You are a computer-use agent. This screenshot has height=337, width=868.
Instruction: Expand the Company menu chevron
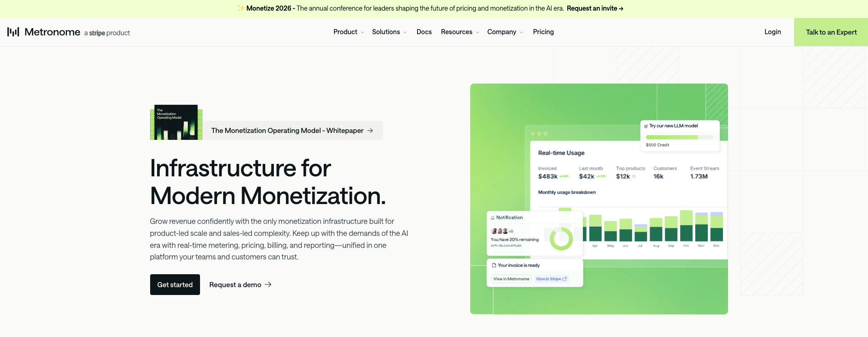coord(521,32)
